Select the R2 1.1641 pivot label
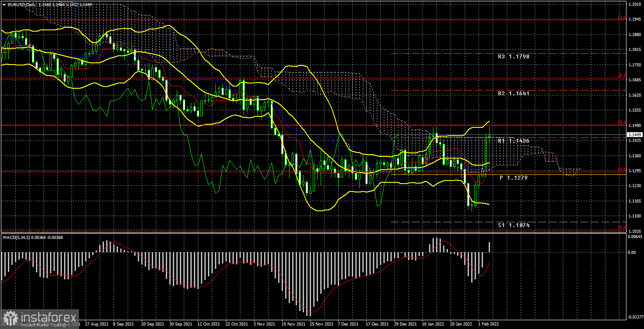644x329 pixels. pos(514,94)
